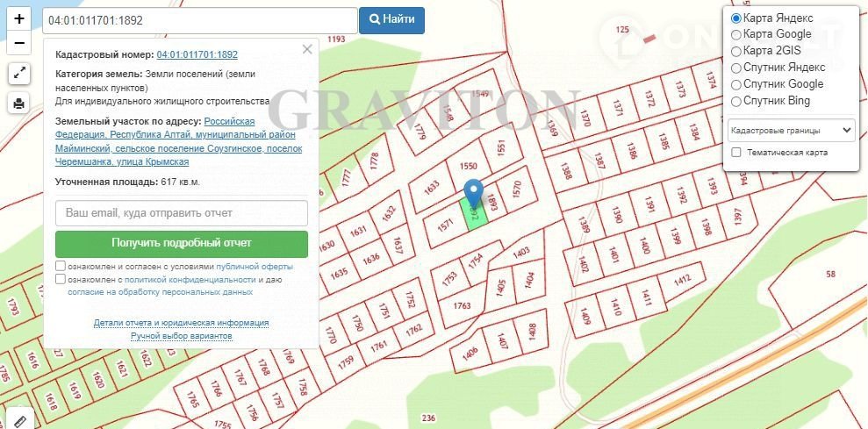Image resolution: width=868 pixels, height=429 pixels.
Task: Open the ruler measurement tool
Action: (19, 420)
